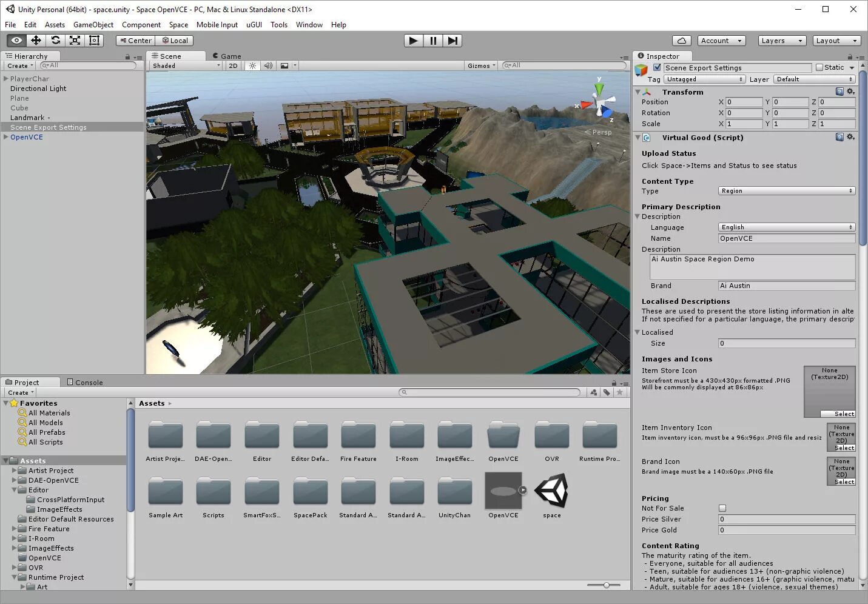Enable the Not For Sale checkbox
This screenshot has height=604, width=868.
tap(722, 508)
